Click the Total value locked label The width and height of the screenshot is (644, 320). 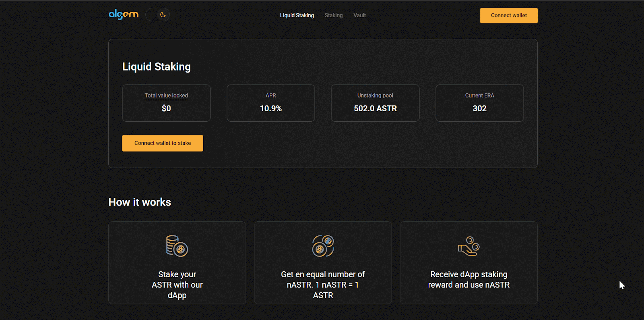[x=166, y=96]
